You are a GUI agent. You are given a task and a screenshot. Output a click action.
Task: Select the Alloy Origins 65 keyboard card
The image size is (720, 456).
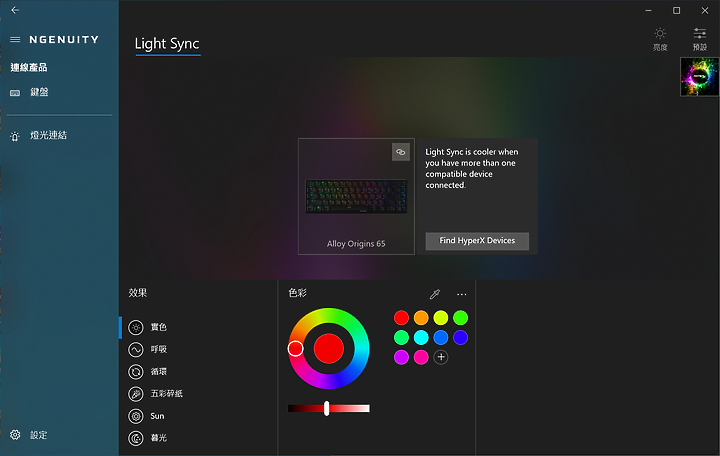tap(356, 197)
